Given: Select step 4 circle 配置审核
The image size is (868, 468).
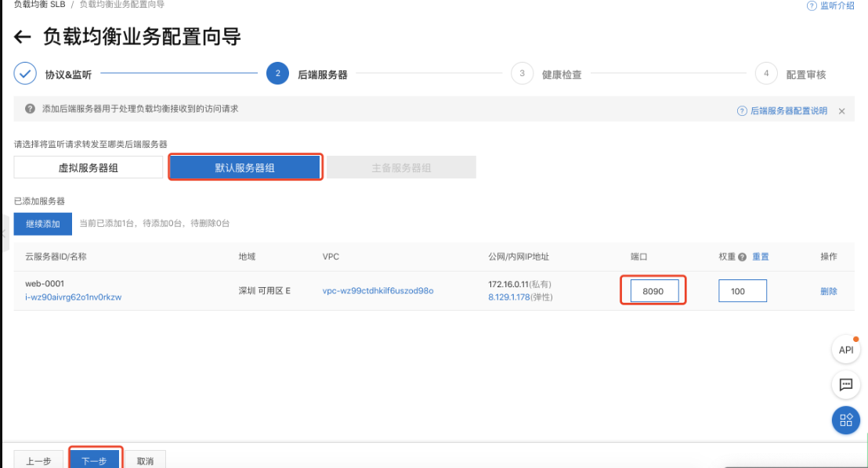Looking at the screenshot, I should (x=766, y=74).
